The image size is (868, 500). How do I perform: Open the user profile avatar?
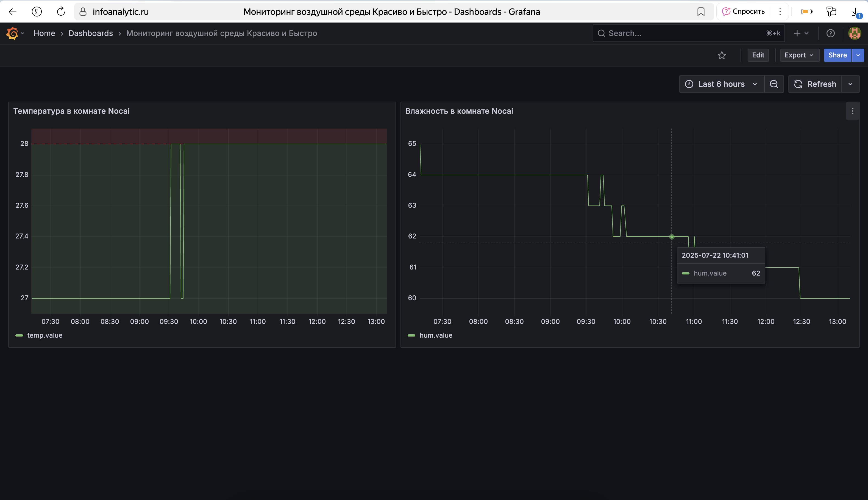[x=855, y=33]
